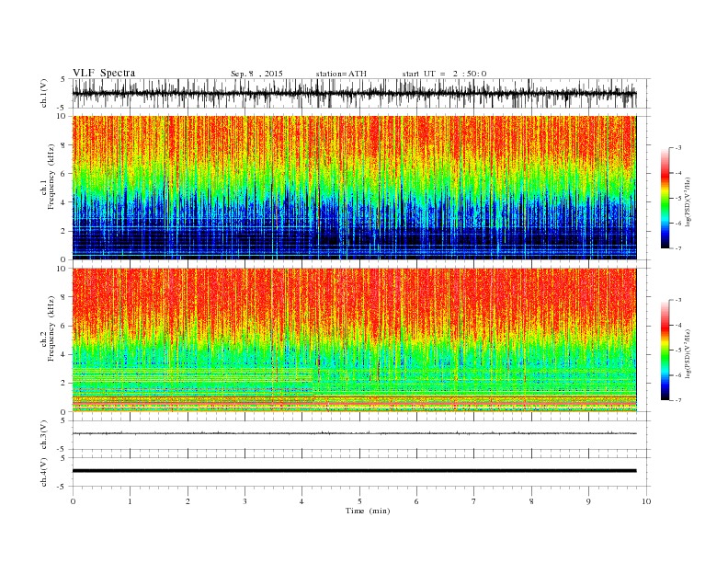728x563 pixels.
Task: Click the "ch.3(V)" axis label
Action: (44, 435)
